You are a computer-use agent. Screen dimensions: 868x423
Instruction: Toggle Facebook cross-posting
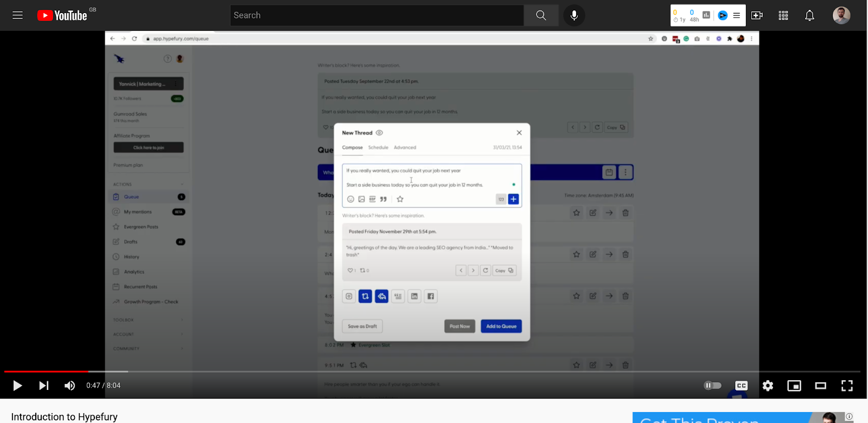pos(431,296)
